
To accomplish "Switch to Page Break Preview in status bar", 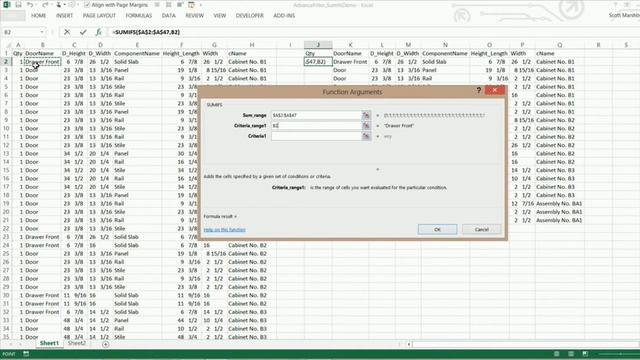I will 585,354.
